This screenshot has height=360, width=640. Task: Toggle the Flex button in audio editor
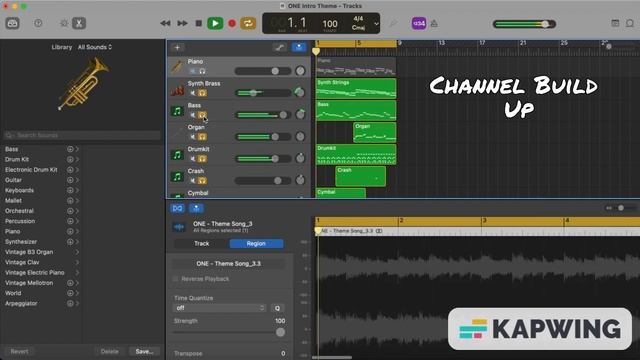coord(177,209)
